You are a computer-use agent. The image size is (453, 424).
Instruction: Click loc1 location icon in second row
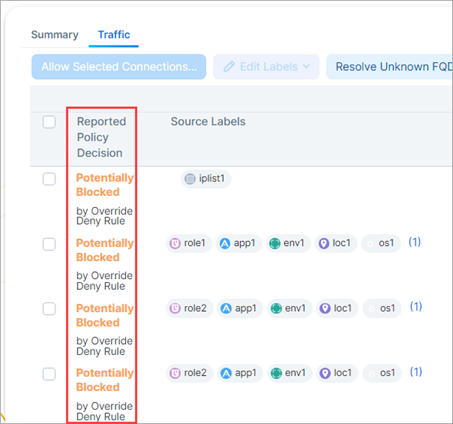(x=324, y=244)
